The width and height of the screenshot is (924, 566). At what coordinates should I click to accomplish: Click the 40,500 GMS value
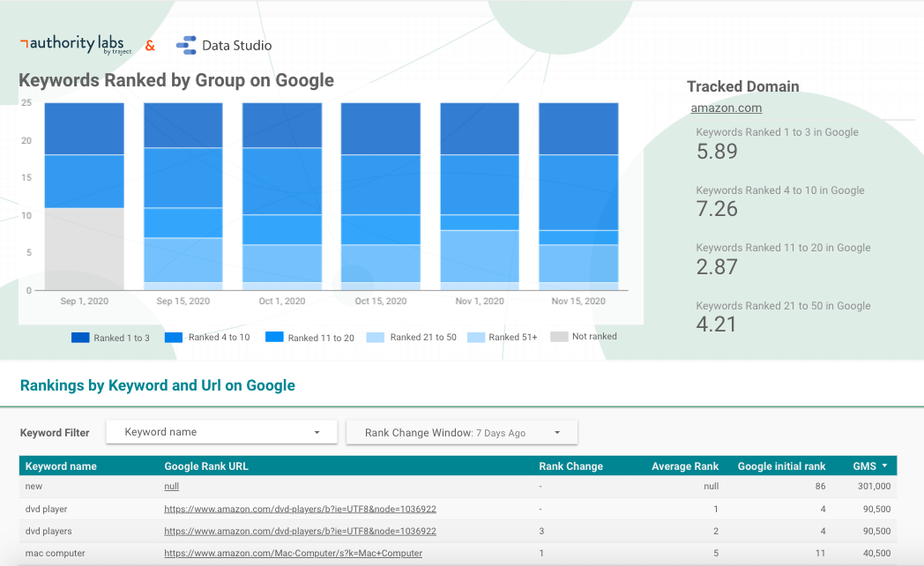877,553
